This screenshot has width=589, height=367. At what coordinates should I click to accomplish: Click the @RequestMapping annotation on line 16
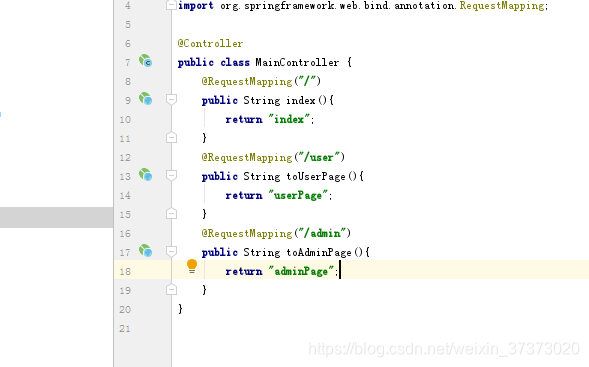point(247,233)
